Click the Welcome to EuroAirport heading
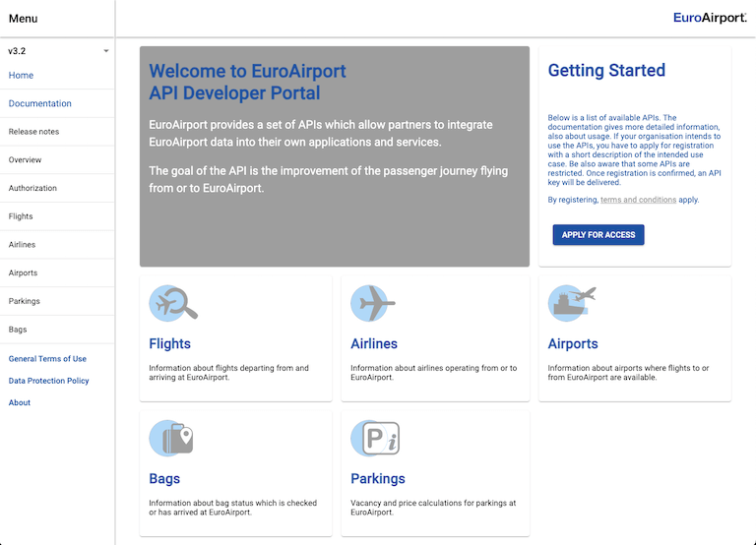The width and height of the screenshot is (756, 545). point(247,82)
